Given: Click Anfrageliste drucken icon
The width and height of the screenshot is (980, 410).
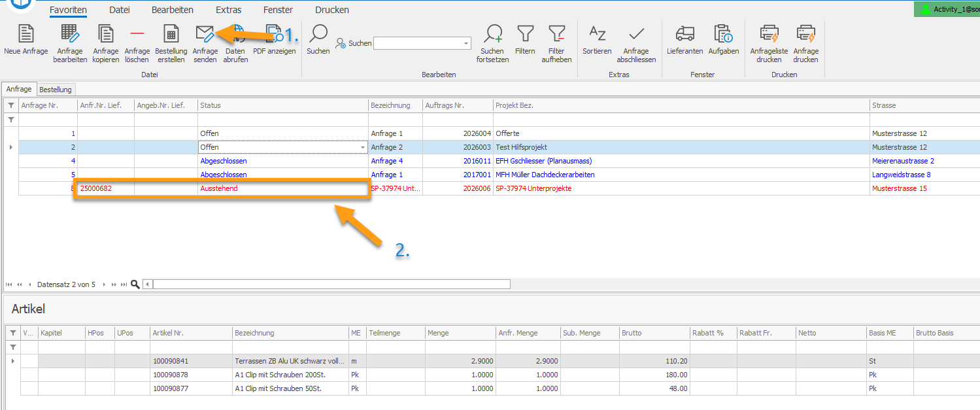Looking at the screenshot, I should pyautogui.click(x=769, y=33).
